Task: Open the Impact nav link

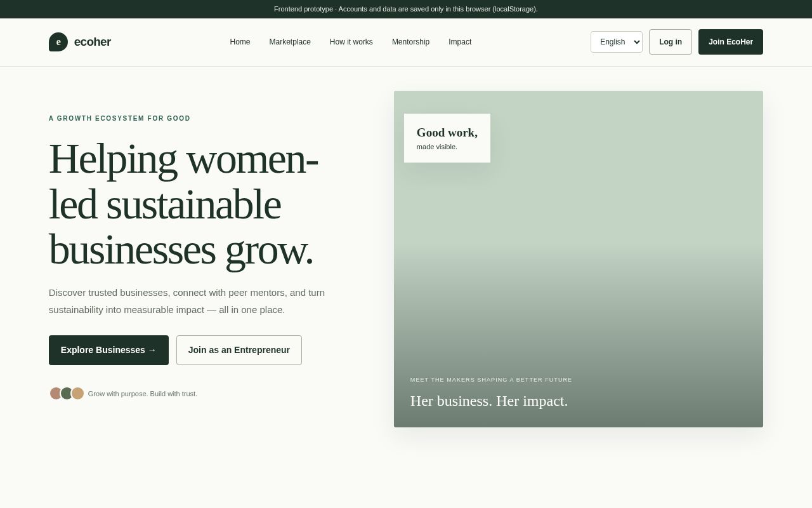Action: tap(460, 42)
